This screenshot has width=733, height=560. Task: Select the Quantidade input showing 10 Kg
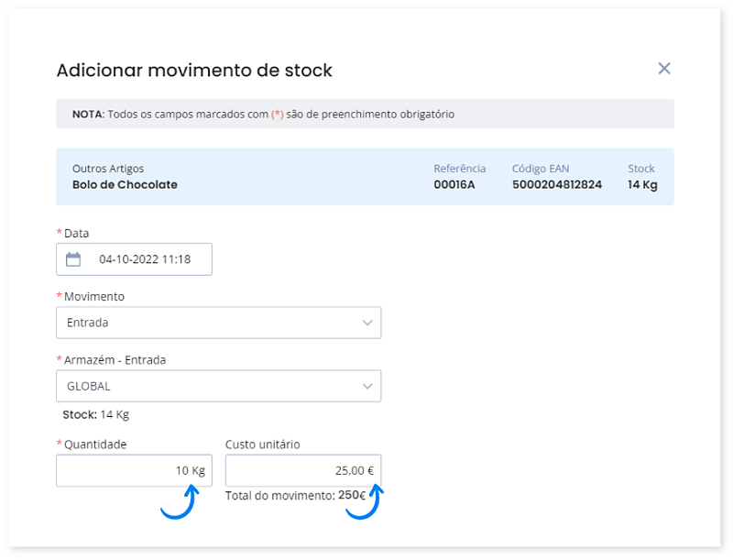pyautogui.click(x=134, y=469)
